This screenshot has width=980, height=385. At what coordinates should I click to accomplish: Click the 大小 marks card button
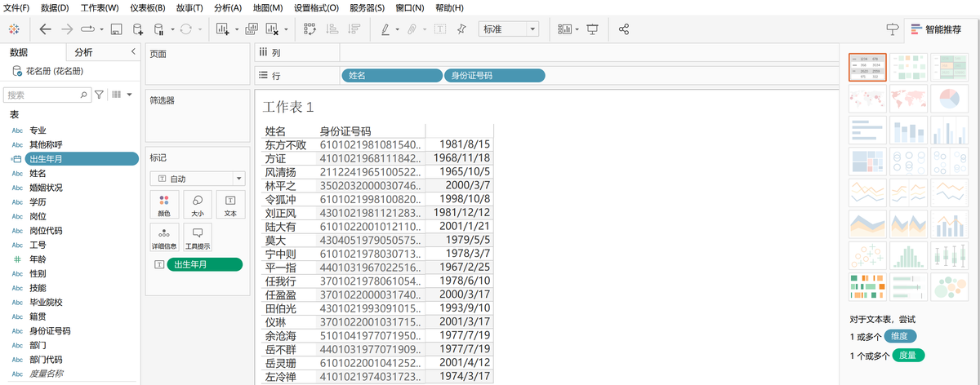point(198,205)
